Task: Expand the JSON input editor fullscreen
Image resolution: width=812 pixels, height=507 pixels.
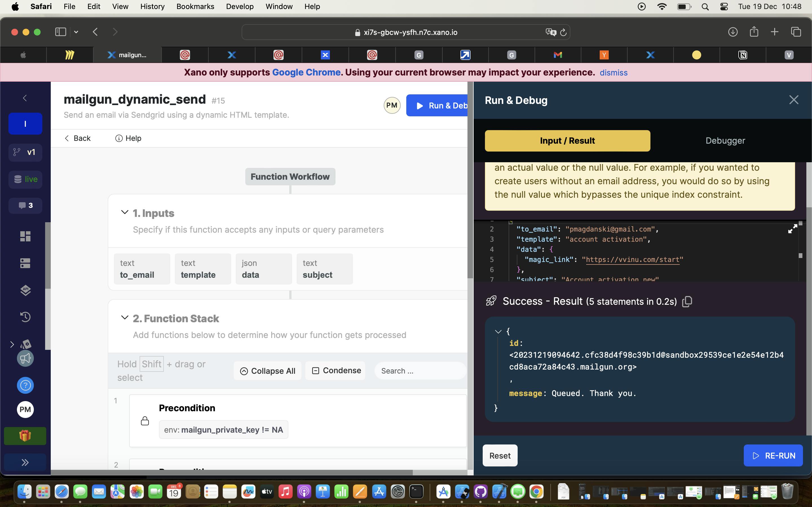Action: [792, 229]
